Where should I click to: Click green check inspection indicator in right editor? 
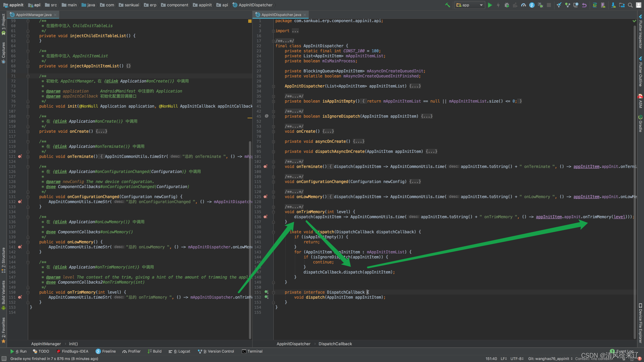click(634, 21)
